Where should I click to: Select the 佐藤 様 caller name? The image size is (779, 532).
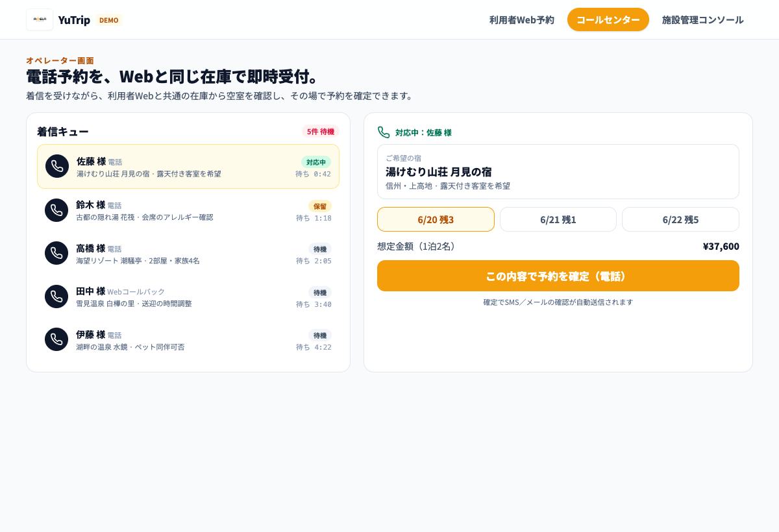click(x=91, y=161)
